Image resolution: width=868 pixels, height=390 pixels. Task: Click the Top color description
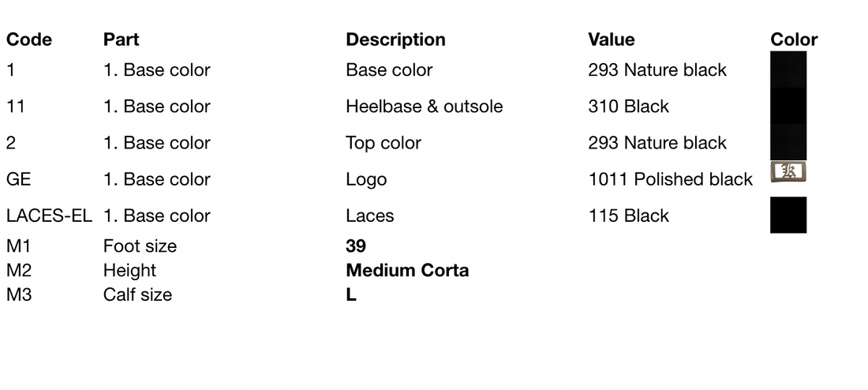[383, 142]
